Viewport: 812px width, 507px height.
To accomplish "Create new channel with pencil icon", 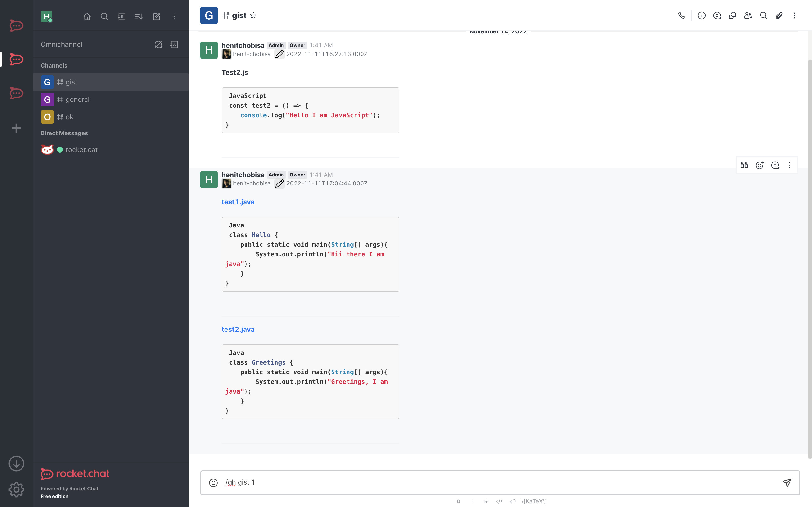I will [x=156, y=16].
